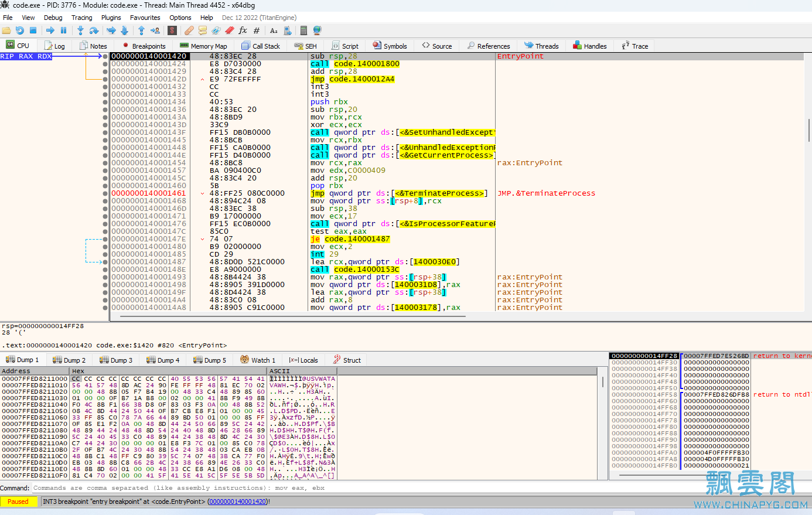This screenshot has height=515, width=812.
Task: Open the Options menu
Action: pos(180,18)
